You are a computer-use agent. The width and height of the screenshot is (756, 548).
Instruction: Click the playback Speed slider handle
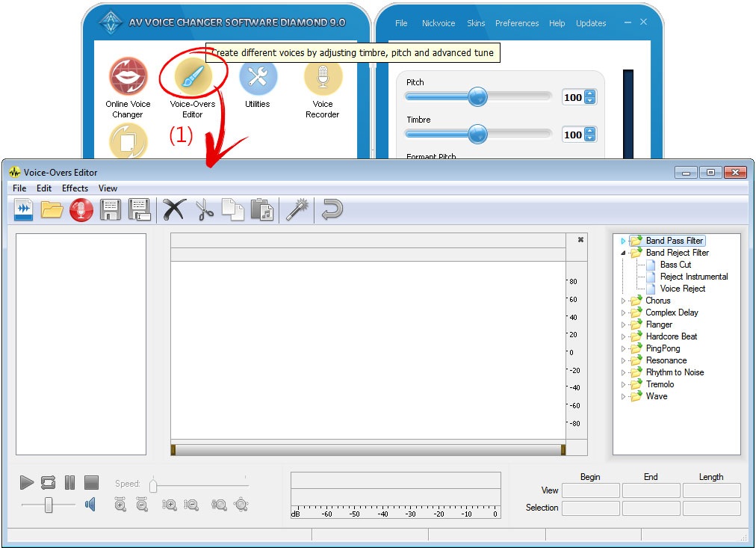(x=153, y=485)
